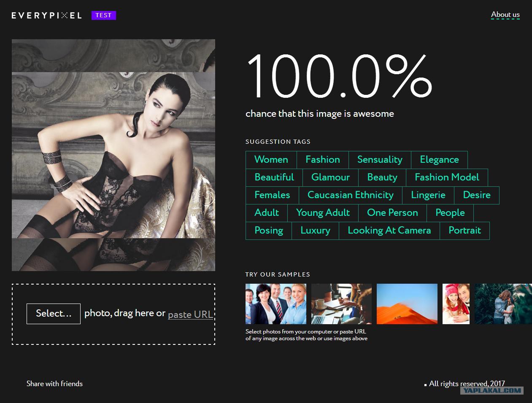Select the Elegance tag
The image size is (532, 403).
439,160
